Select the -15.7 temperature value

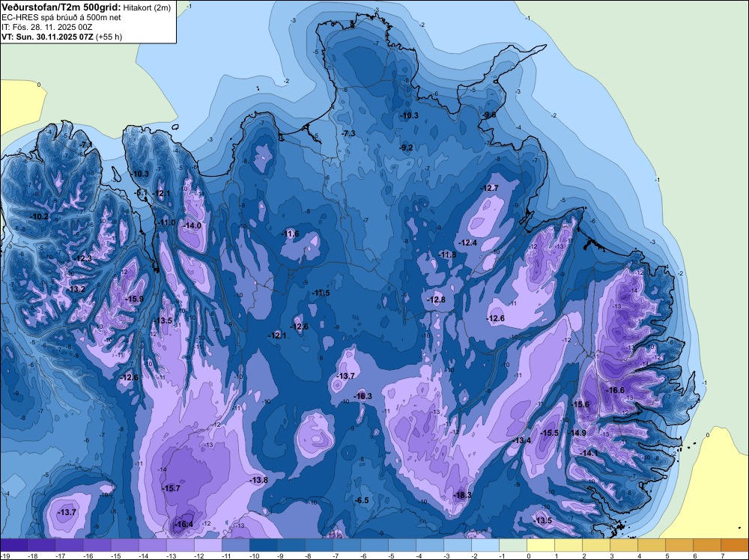(171, 488)
